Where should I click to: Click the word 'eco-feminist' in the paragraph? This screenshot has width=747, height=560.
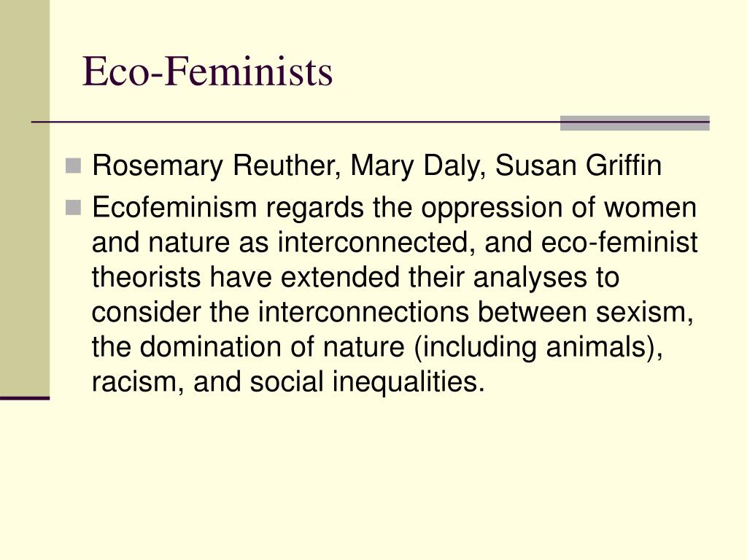619,242
